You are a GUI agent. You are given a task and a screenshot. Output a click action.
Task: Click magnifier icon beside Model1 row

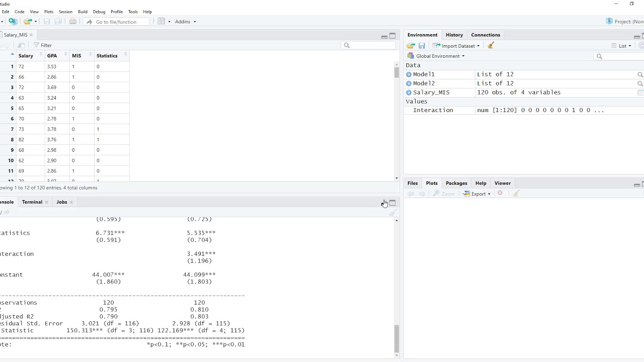(640, 74)
